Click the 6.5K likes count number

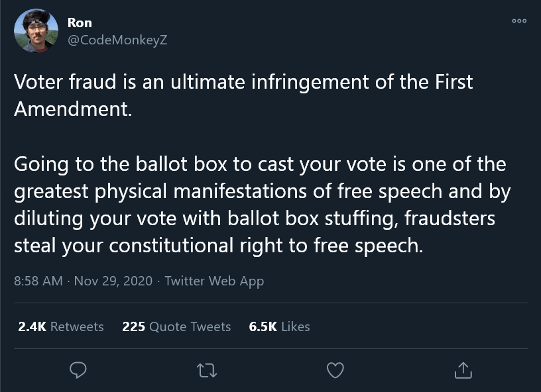click(263, 326)
